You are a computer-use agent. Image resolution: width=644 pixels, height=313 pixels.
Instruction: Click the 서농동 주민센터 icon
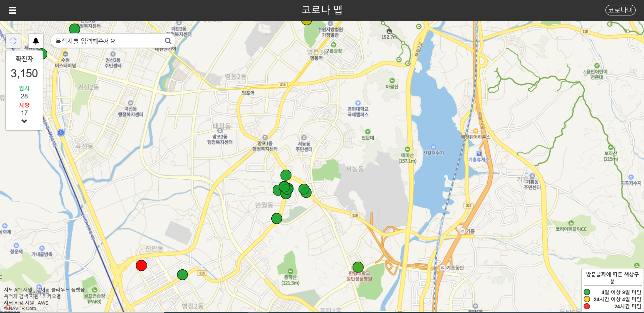pos(304,138)
